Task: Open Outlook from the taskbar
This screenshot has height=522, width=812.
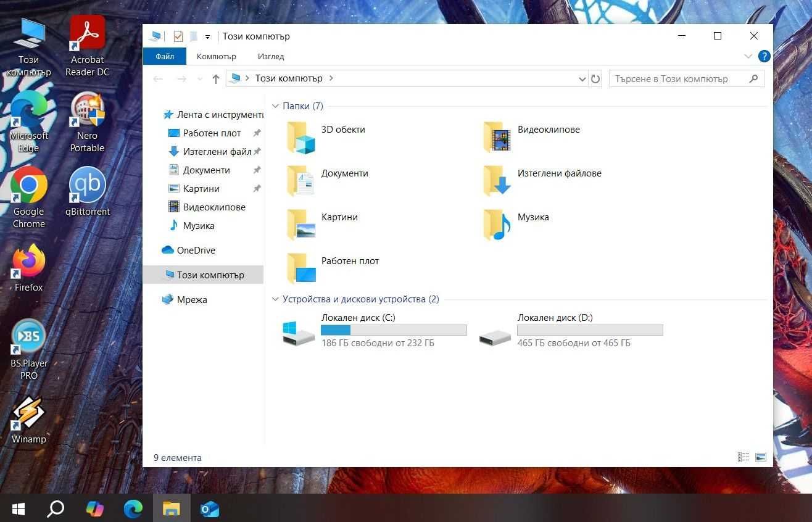Action: point(210,508)
